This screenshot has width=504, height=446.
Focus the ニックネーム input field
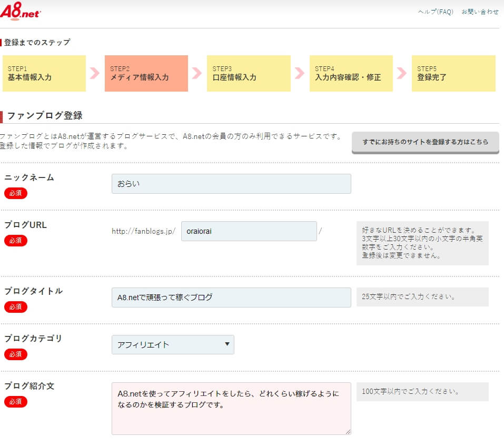pyautogui.click(x=231, y=184)
